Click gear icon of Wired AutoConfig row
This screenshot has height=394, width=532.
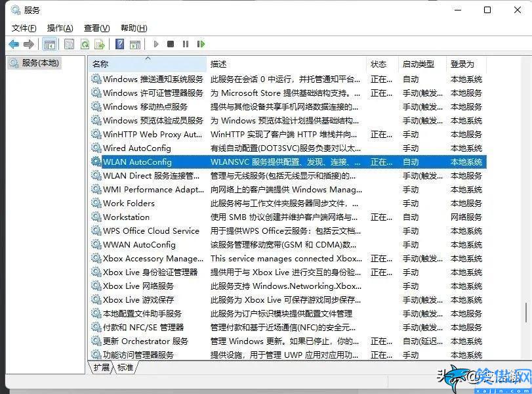96,148
